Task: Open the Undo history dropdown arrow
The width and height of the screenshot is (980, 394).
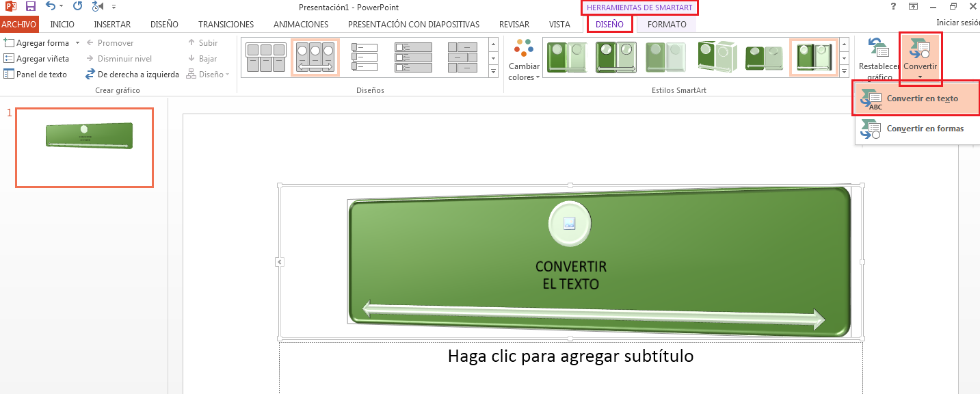Action: click(62, 7)
